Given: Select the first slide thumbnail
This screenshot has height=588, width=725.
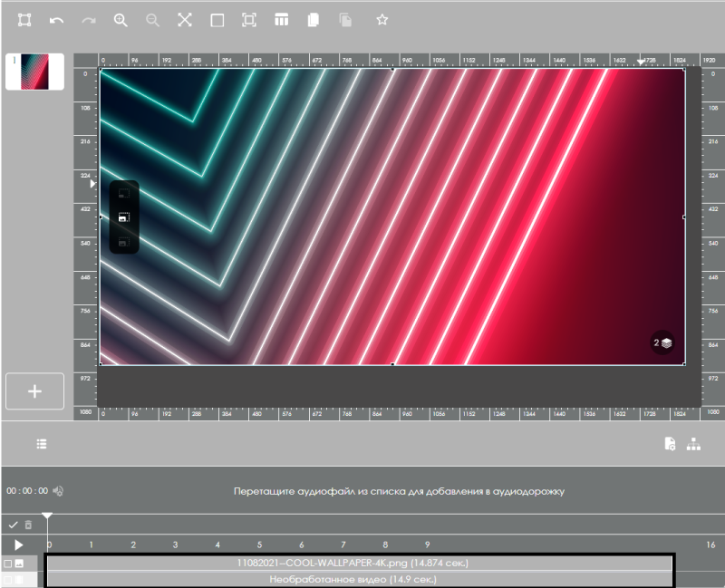Looking at the screenshot, I should 35,72.
